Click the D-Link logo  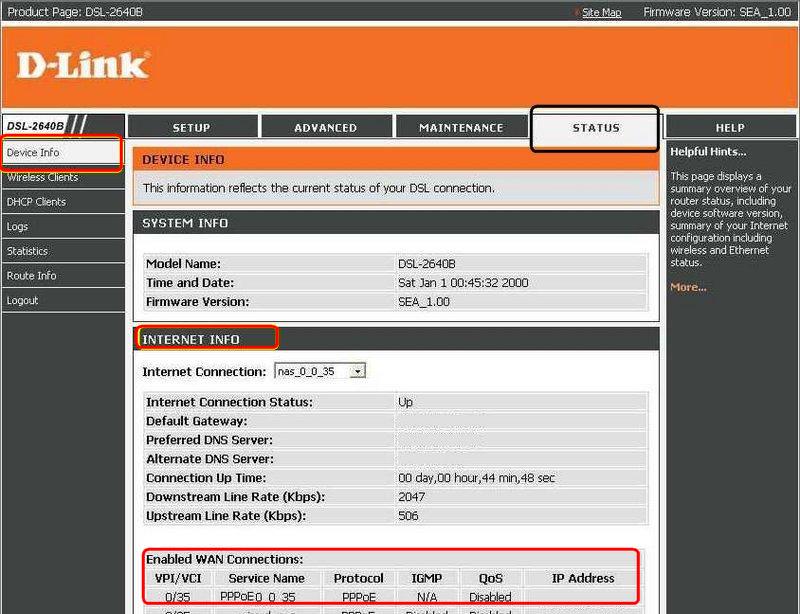(x=83, y=65)
